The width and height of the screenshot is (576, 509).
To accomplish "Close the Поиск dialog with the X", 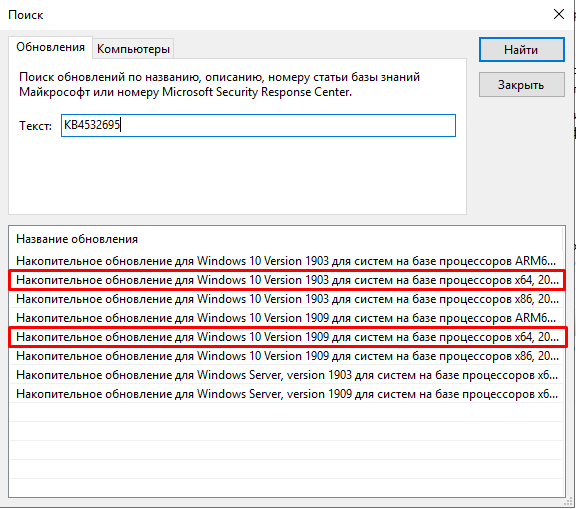I will pos(559,14).
